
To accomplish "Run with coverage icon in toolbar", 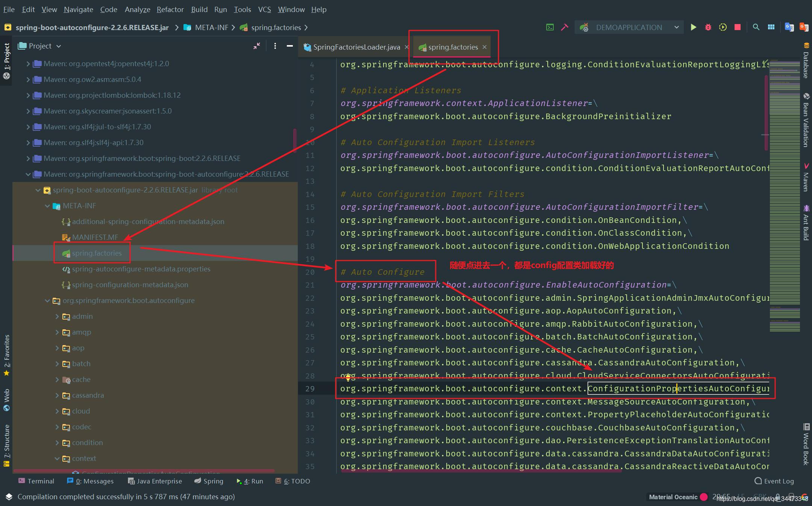I will [x=723, y=27].
